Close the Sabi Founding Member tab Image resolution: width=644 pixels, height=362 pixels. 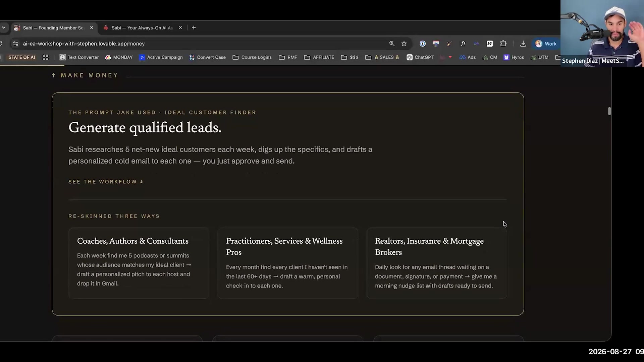tap(92, 28)
